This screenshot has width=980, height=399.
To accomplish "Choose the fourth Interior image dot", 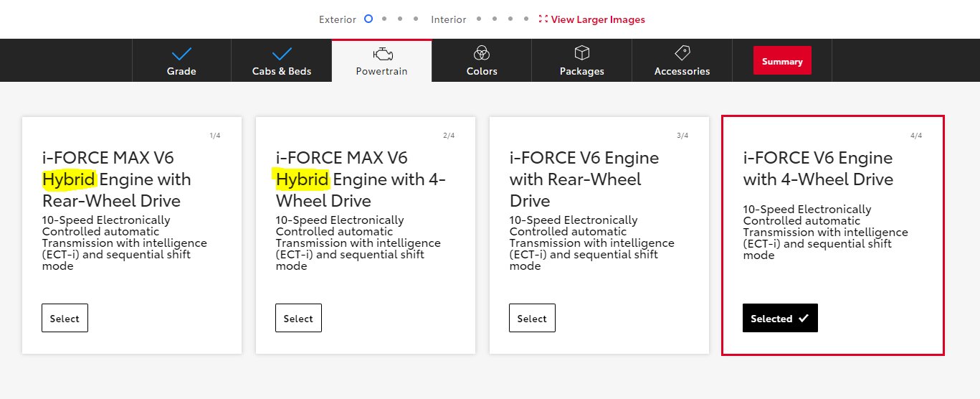I will click(527, 19).
